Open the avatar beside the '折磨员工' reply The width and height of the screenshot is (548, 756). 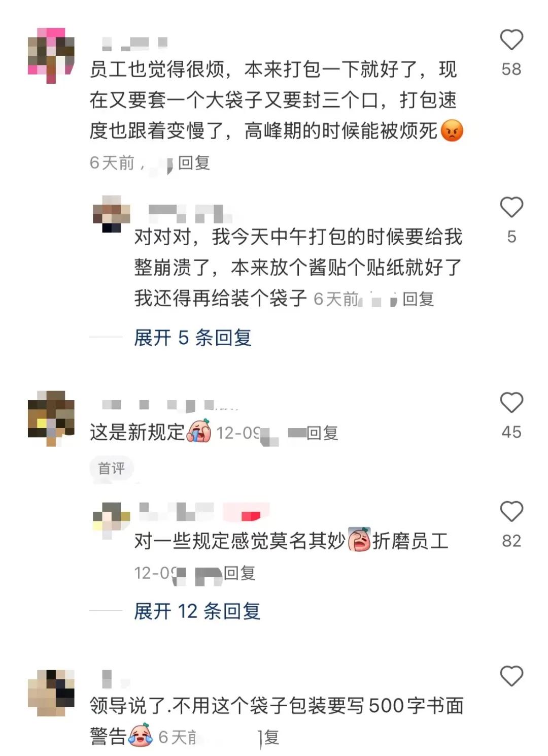coord(111,520)
